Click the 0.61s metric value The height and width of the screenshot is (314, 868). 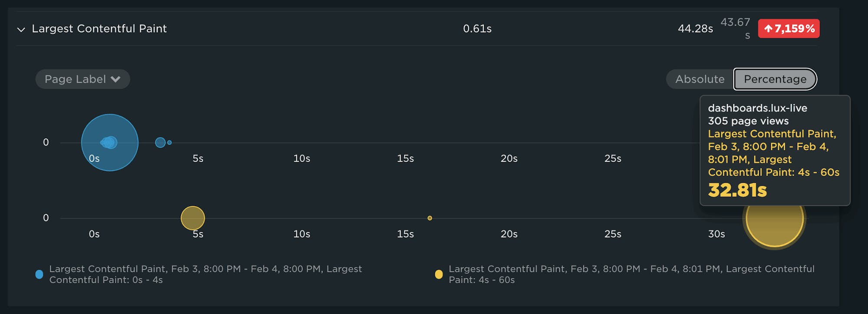point(477,29)
